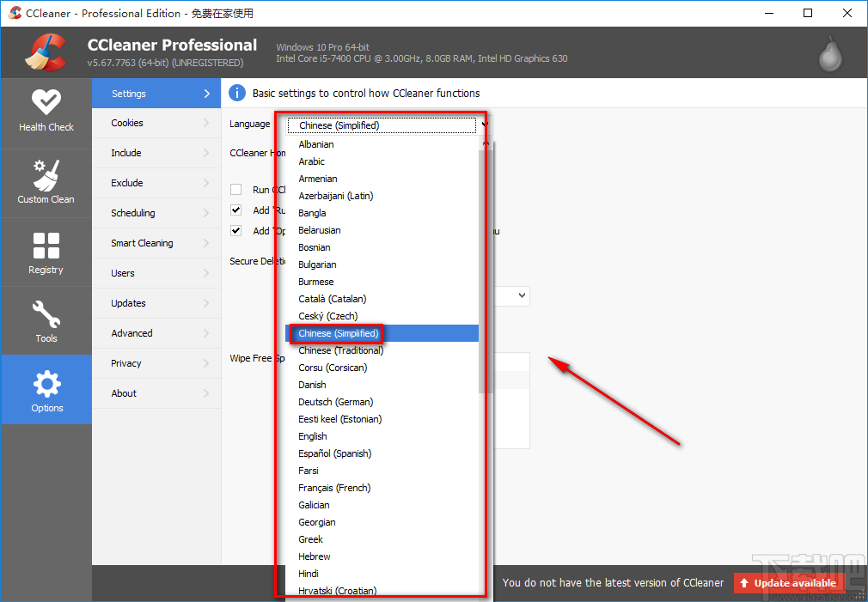The image size is (868, 602).
Task: Go to the Users options tab
Action: [x=156, y=273]
